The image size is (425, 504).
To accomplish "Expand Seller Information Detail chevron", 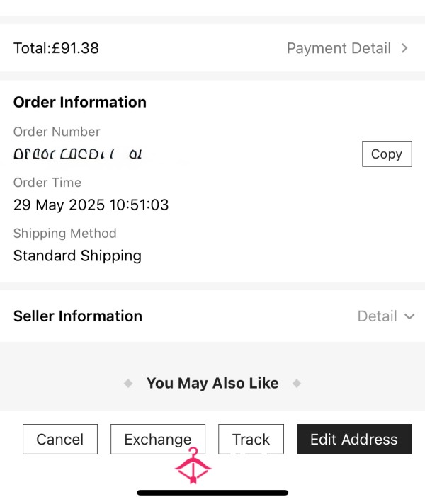I will pyautogui.click(x=409, y=316).
